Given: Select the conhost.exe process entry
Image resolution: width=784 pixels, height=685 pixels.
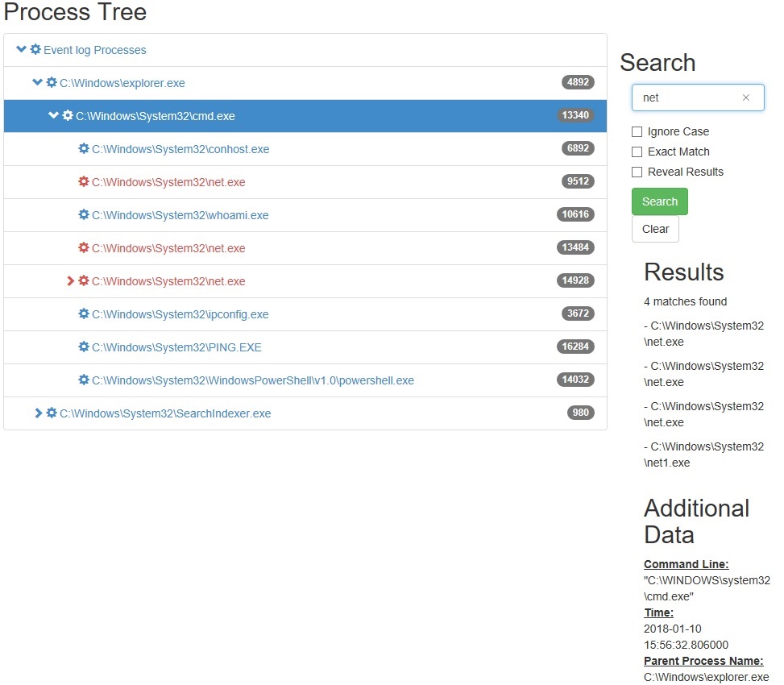Looking at the screenshot, I should 180,149.
